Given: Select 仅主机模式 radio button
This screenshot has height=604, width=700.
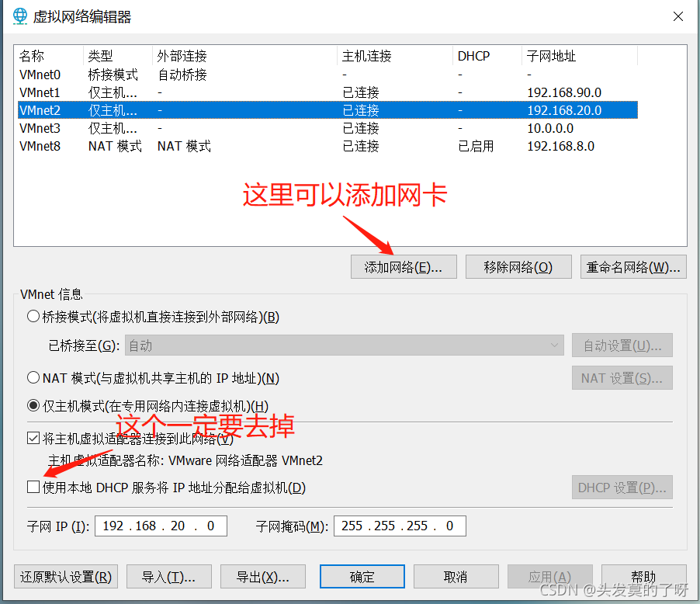Looking at the screenshot, I should coord(33,406).
